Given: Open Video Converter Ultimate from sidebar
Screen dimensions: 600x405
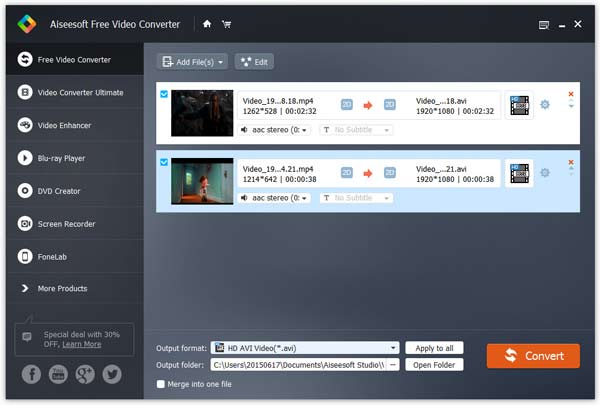Looking at the screenshot, I should point(75,92).
